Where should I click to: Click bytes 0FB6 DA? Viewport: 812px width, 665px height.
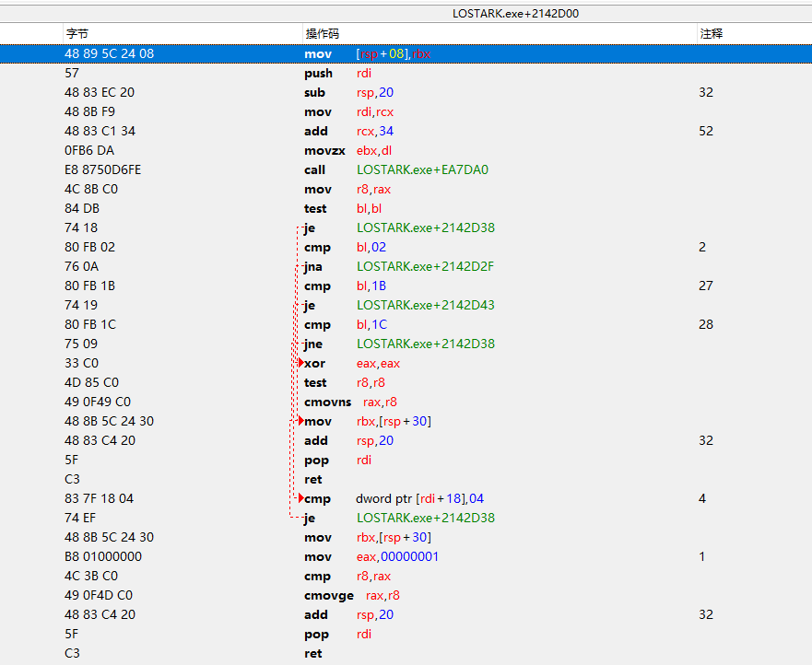pos(89,151)
